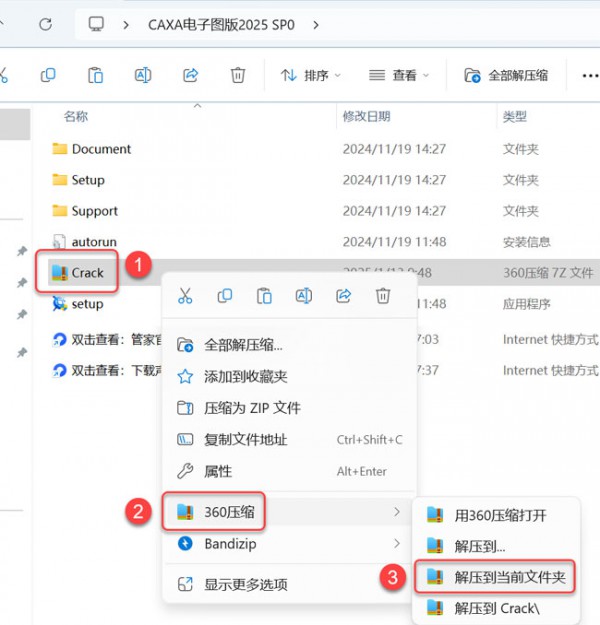Choose 解压到当前文件夹 in the submenu
The image size is (600, 625).
coord(496,577)
